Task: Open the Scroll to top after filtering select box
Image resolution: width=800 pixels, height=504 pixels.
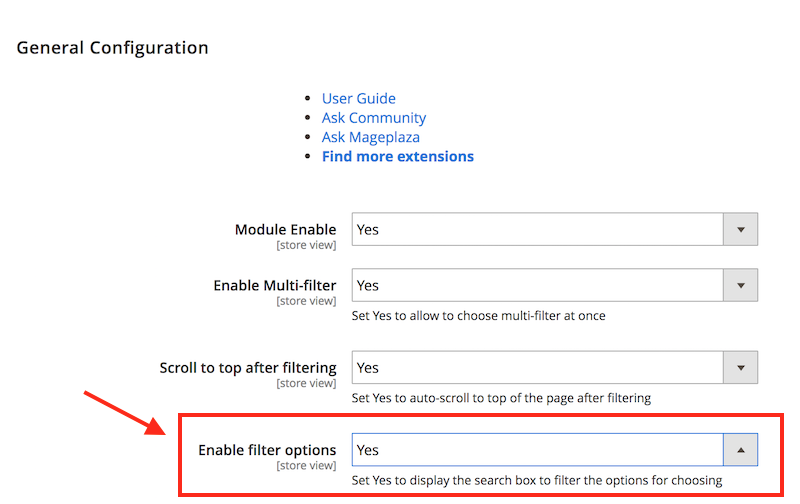Action: click(x=555, y=367)
